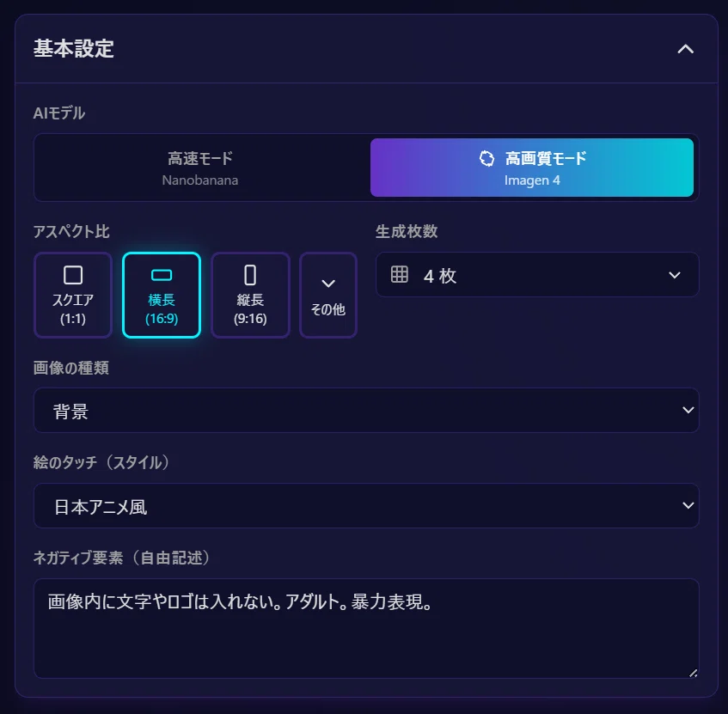Click the chevron arrow on 背景 dropdown
This screenshot has height=714, width=728.
pyautogui.click(x=688, y=410)
